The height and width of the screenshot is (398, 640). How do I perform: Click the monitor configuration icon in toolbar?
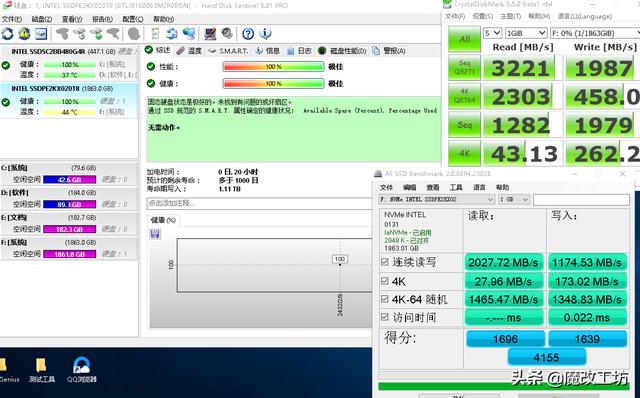tap(210, 34)
